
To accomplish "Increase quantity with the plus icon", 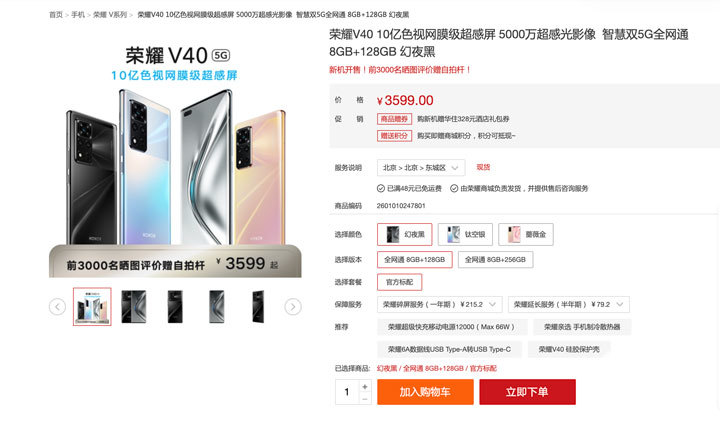I will tap(365, 387).
